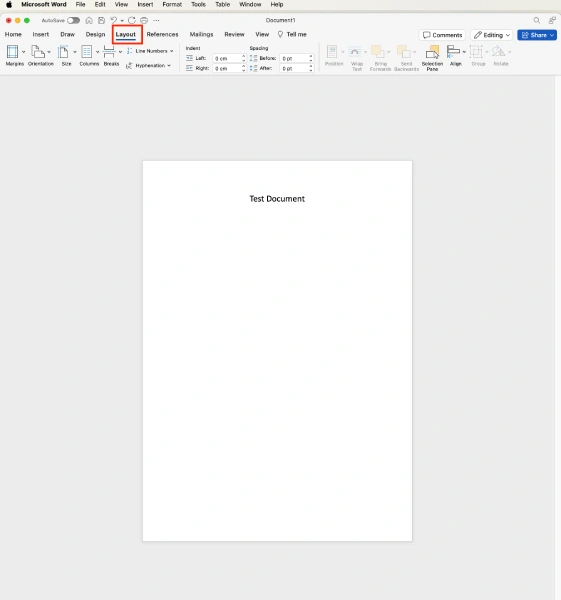The width and height of the screenshot is (561, 600).
Task: Open the Undo history dropdown arrow
Action: [122, 21]
